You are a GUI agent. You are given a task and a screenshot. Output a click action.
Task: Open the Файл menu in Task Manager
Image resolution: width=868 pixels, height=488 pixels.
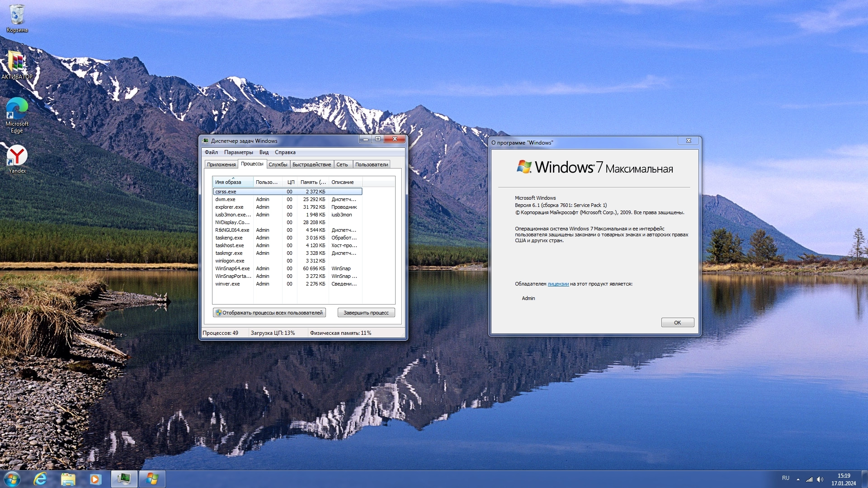(x=211, y=152)
